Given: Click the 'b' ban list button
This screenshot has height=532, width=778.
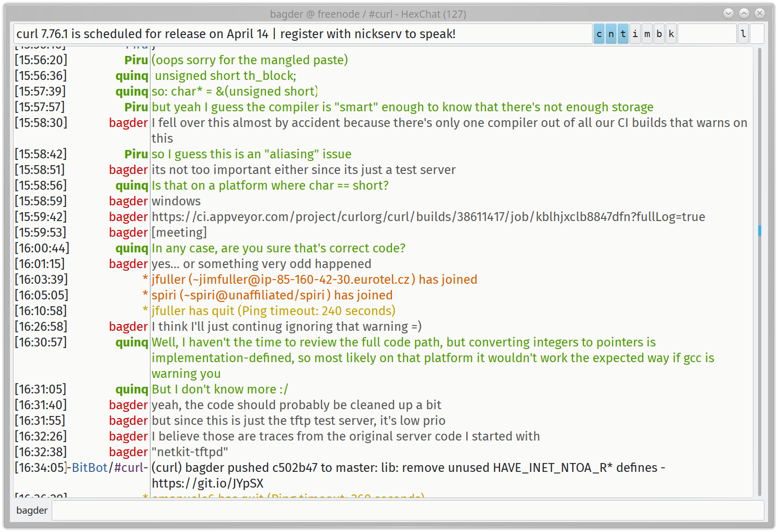Looking at the screenshot, I should point(659,34).
